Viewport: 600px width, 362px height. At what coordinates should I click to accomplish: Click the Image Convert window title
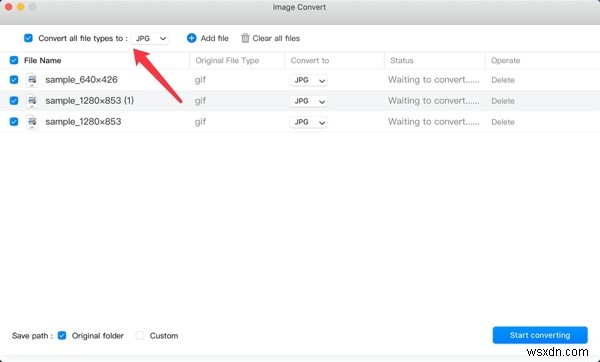click(299, 7)
